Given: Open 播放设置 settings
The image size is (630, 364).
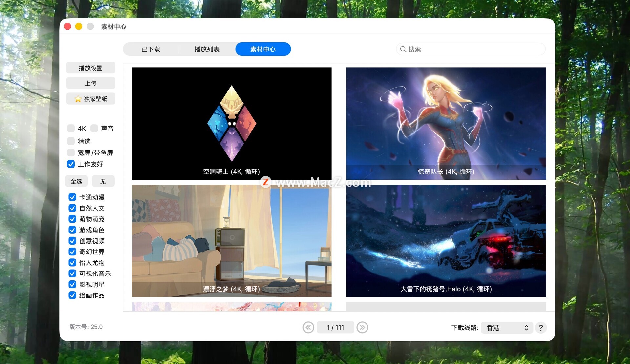Looking at the screenshot, I should point(91,68).
